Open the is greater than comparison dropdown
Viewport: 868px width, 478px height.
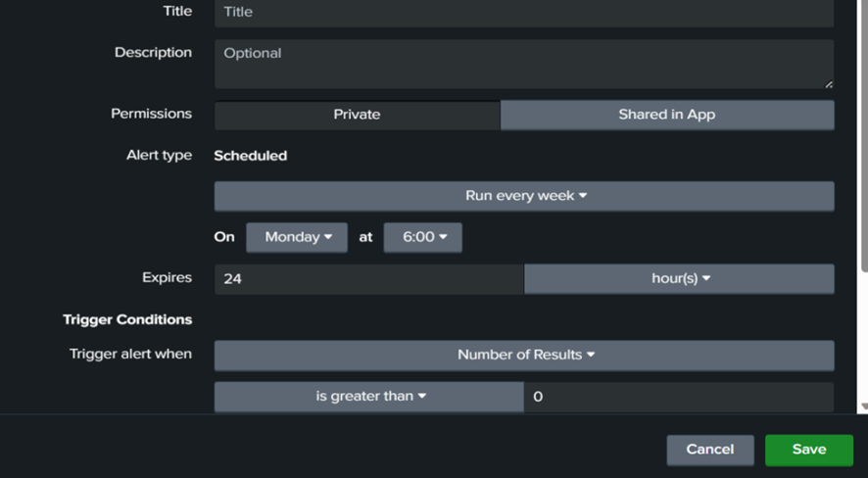click(x=369, y=397)
